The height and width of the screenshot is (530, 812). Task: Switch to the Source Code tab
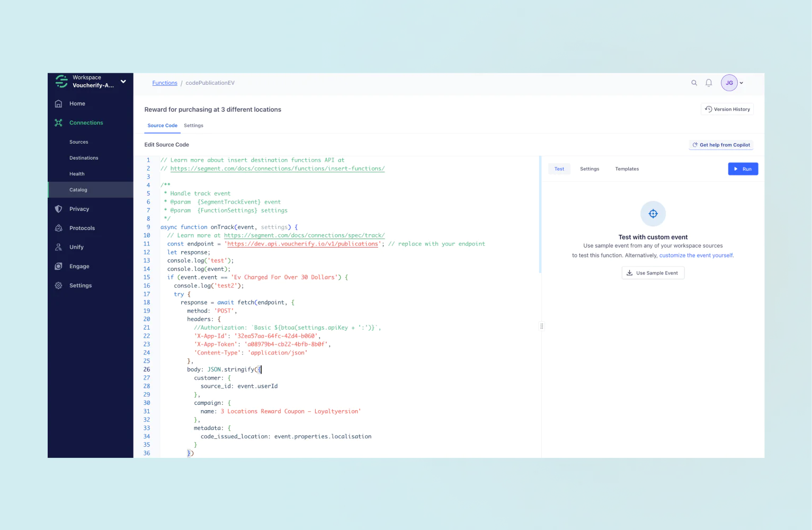162,126
